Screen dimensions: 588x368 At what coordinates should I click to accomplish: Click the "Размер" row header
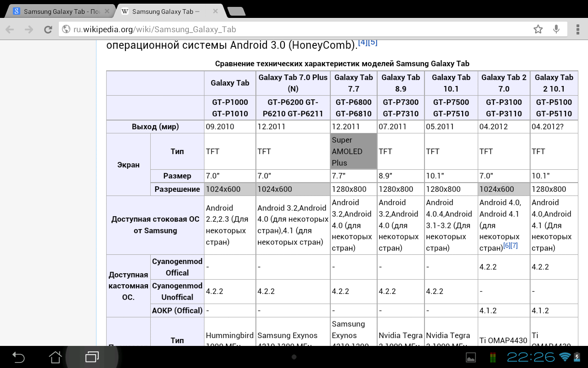click(177, 176)
